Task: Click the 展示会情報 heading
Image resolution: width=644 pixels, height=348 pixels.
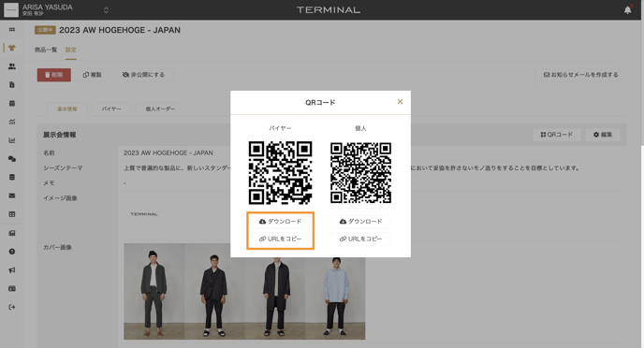Action: pos(60,135)
